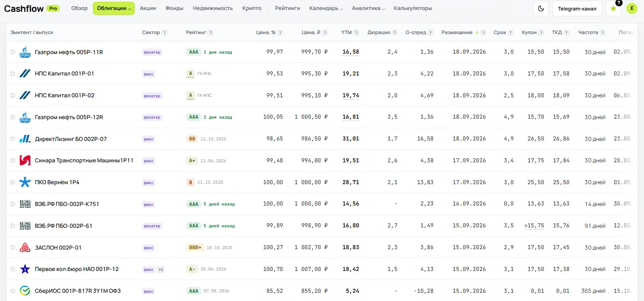Click Синара Транспортные Машины logo

[25, 161]
